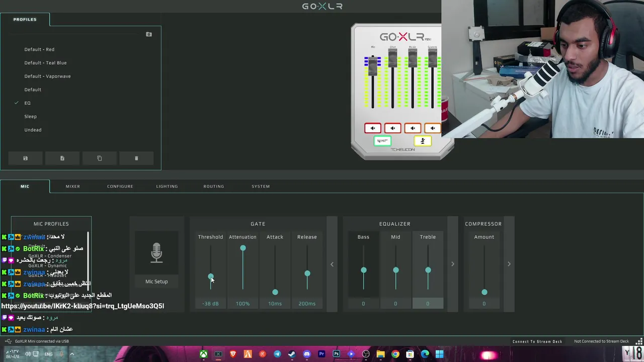Select the Default - Vaporwave profile

click(x=47, y=76)
